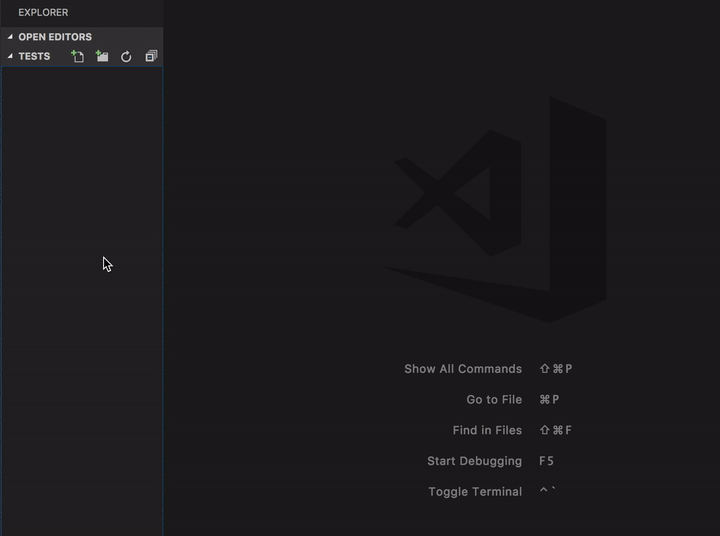Click the OPEN EDITORS section title
This screenshot has width=720, height=536.
point(55,37)
